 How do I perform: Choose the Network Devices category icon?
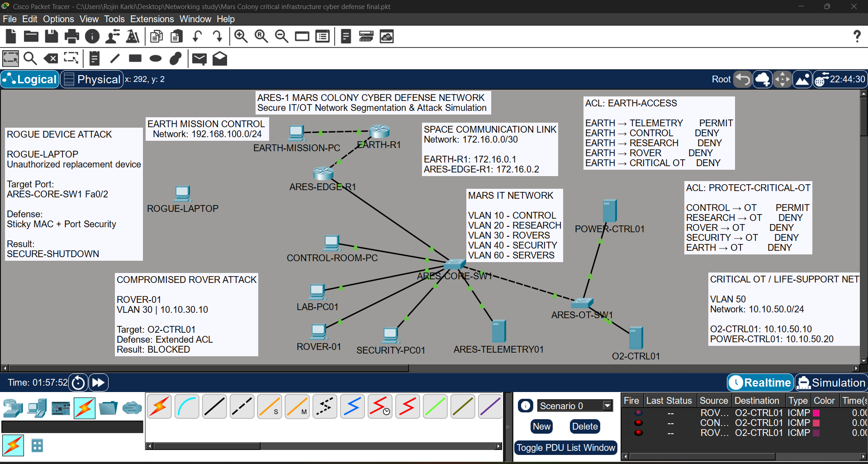tap(13, 408)
